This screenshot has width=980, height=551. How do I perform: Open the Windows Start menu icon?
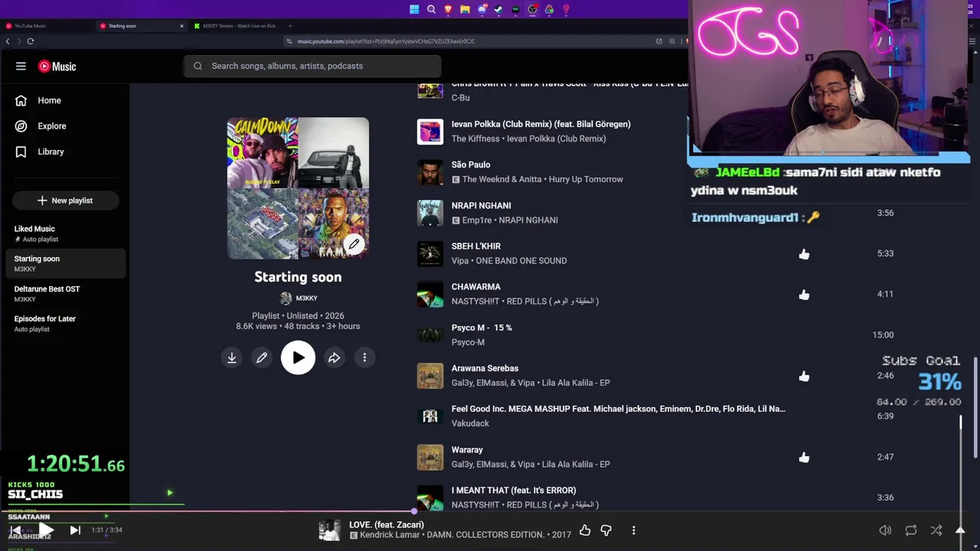tap(414, 9)
